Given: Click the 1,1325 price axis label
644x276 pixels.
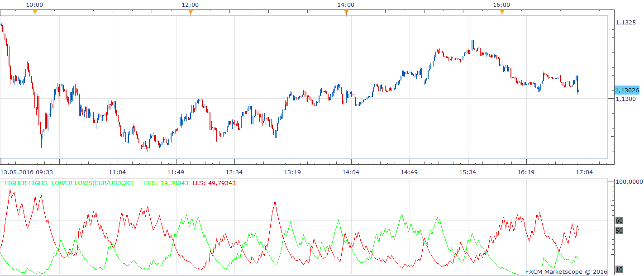Looking at the screenshot, I should coord(626,22).
